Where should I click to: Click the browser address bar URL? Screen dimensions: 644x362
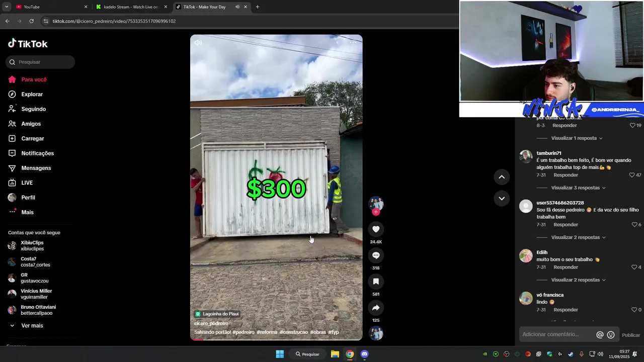(x=114, y=21)
